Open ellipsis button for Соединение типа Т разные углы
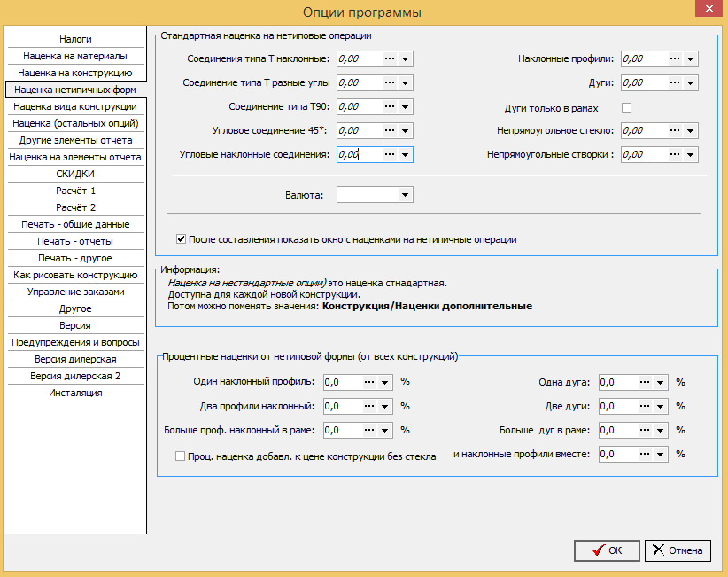 click(390, 83)
